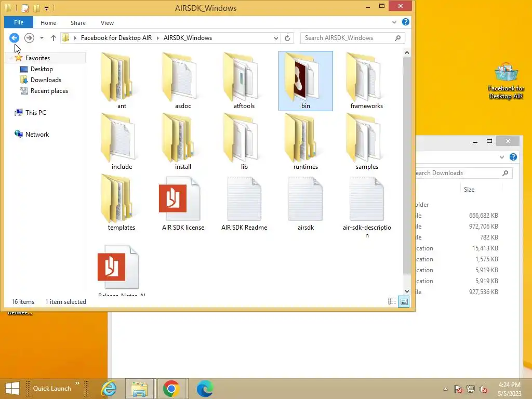Open the samples folder
532x399 pixels.
point(366,142)
